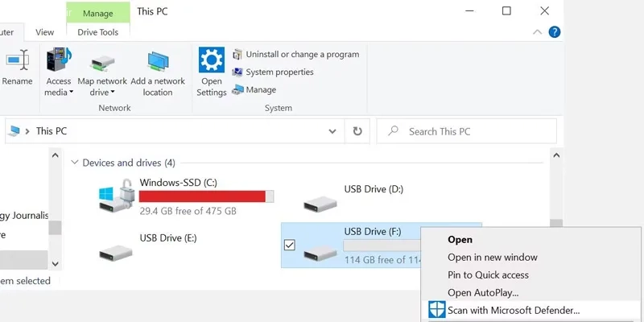Refresh the This PC address bar
Screen dimensions: 644x322
[x=357, y=131]
